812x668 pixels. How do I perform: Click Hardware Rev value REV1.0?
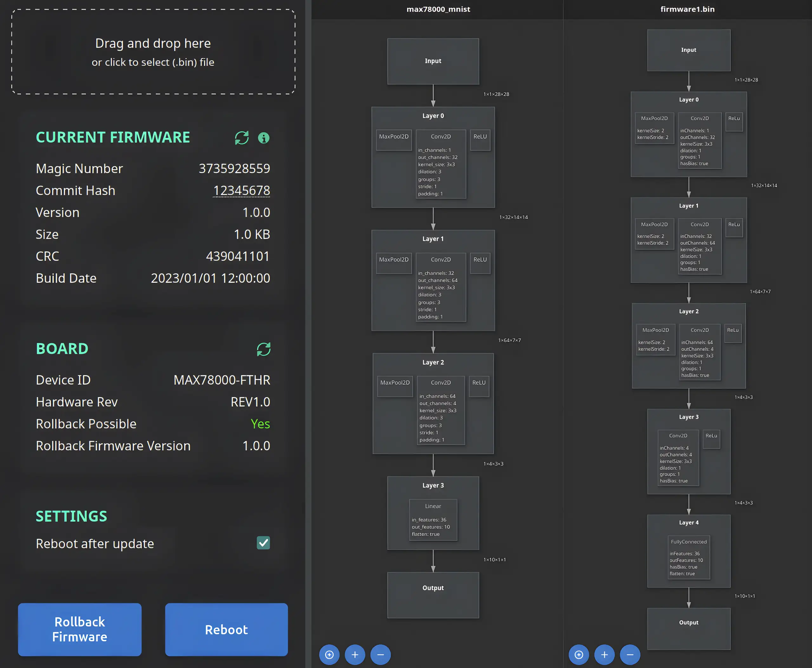(250, 402)
